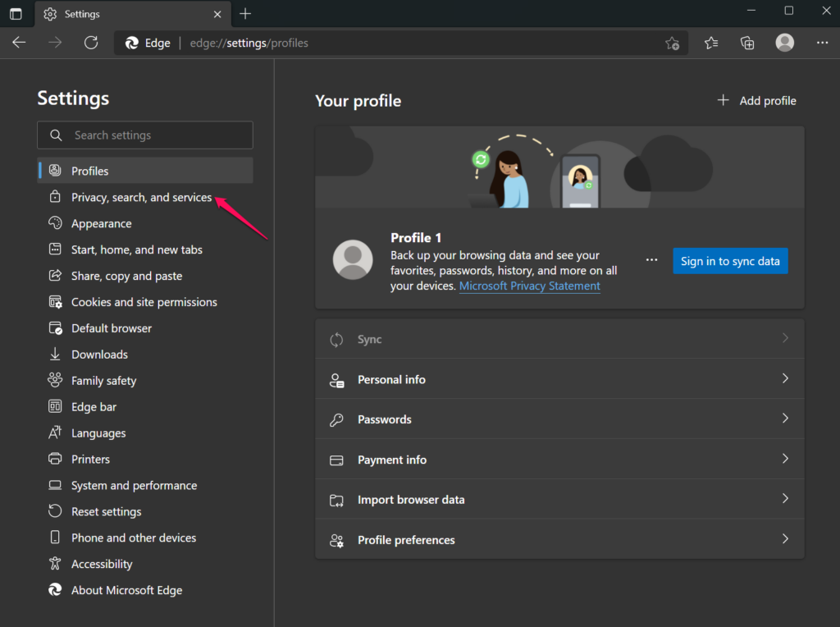Open Microsoft Privacy Statement link
This screenshot has height=627, width=840.
[529, 286]
